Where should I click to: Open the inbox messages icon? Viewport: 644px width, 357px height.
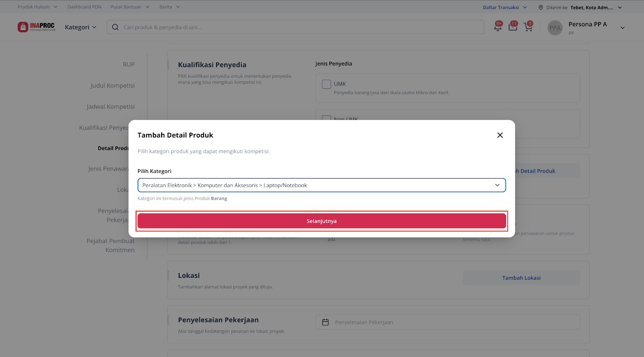point(513,27)
